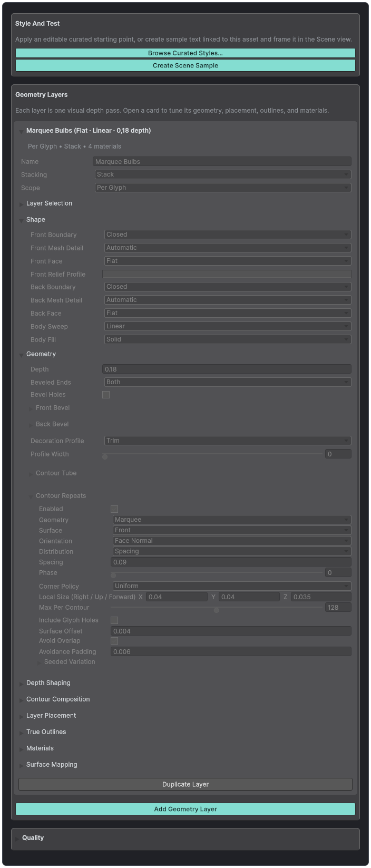This screenshot has height=868, width=371.
Task: Click the Local Size X field
Action: [177, 597]
